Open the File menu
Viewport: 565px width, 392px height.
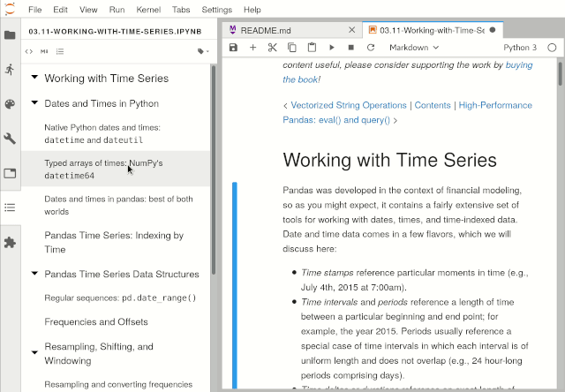tap(35, 10)
